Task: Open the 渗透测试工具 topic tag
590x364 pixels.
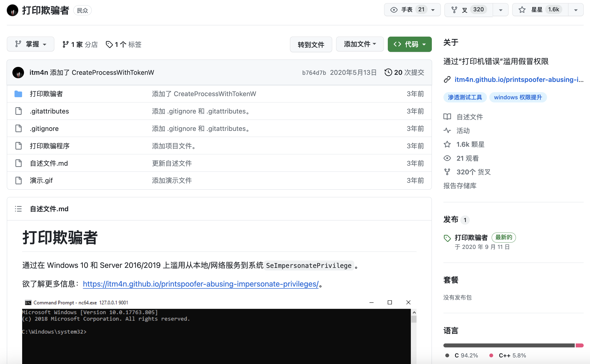Action: tap(465, 97)
